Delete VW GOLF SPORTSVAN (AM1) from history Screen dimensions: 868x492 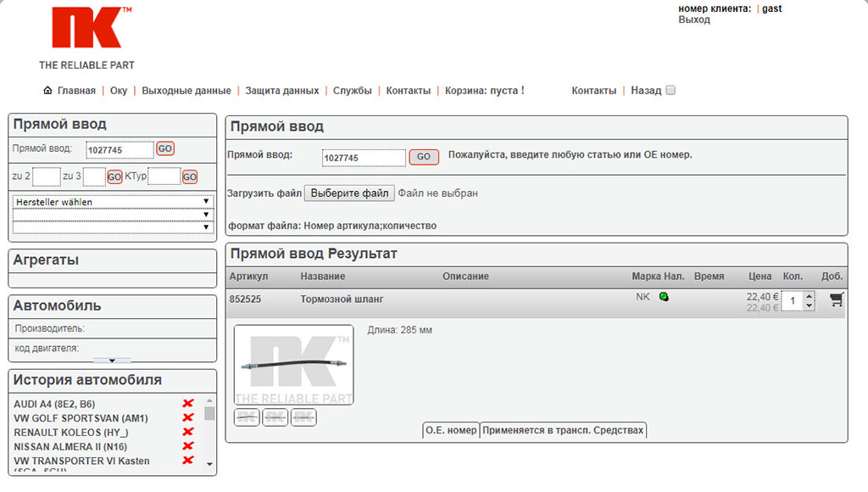[x=188, y=418]
